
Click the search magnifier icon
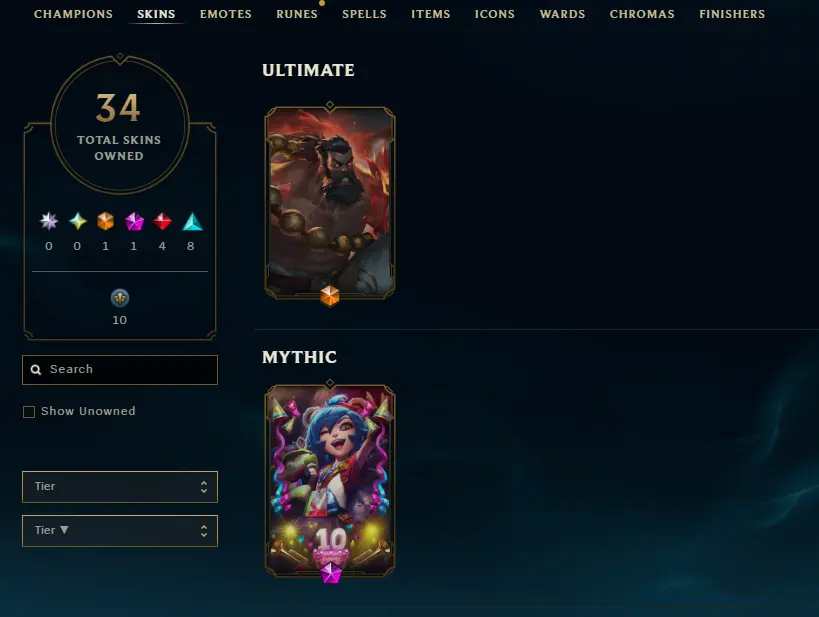[x=36, y=370]
